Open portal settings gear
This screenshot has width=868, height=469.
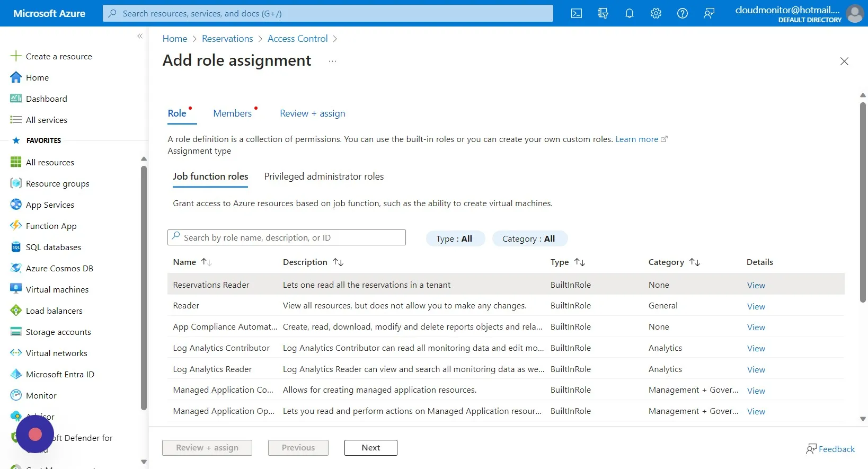pos(656,13)
